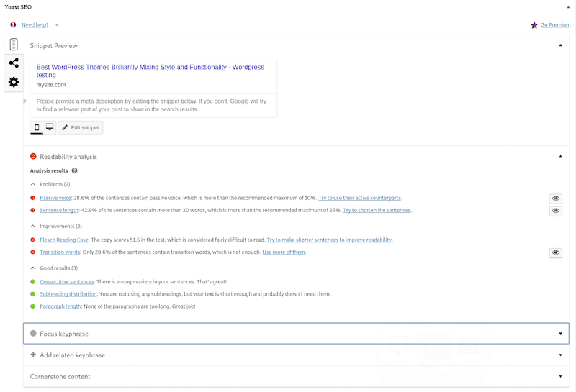The height and width of the screenshot is (392, 576).
Task: Click the red bullet beside Flesch Reading Ease
Action: [x=32, y=240]
